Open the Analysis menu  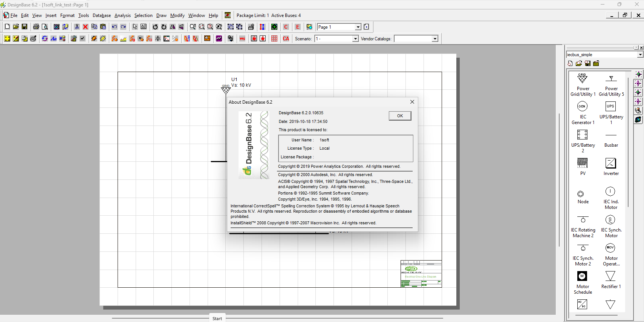coord(122,15)
